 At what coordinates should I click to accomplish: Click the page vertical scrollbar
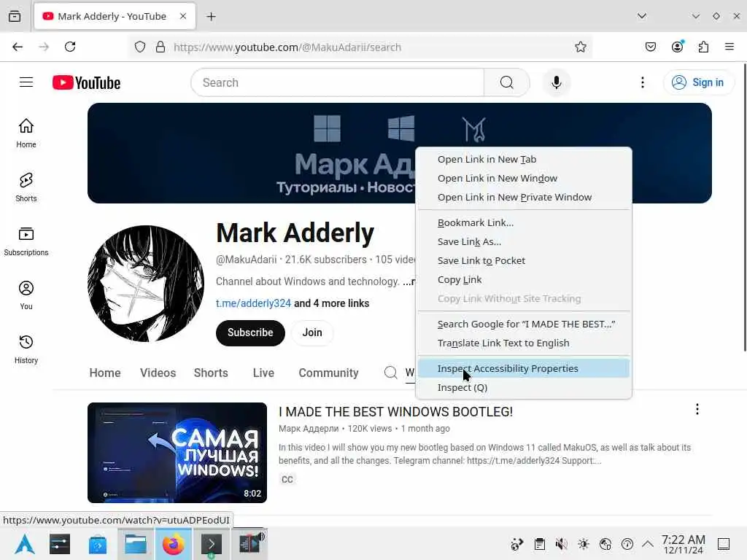tap(744, 208)
